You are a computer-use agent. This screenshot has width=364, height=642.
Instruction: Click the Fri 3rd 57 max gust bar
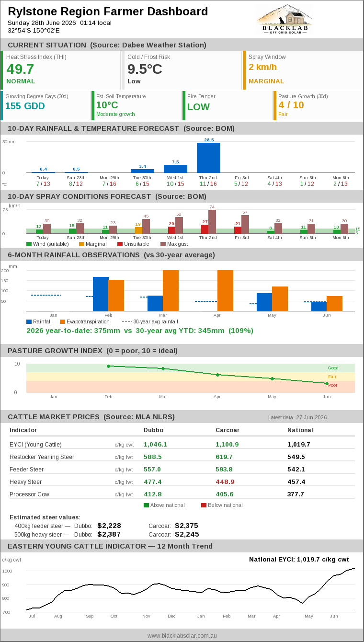(245, 225)
